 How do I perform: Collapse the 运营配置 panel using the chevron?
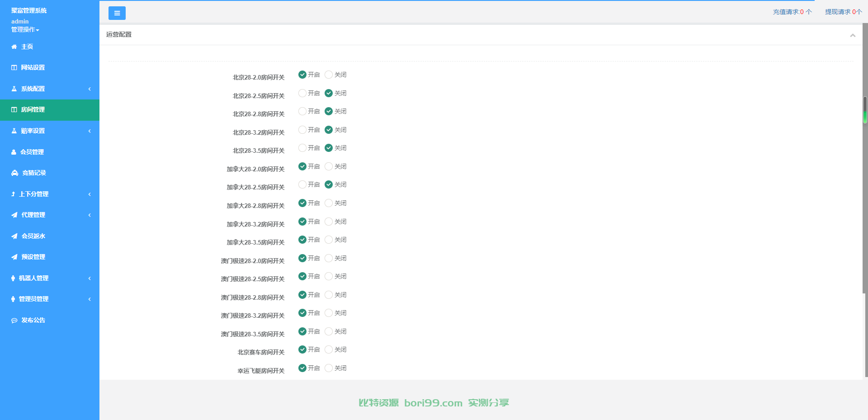pos(853,35)
